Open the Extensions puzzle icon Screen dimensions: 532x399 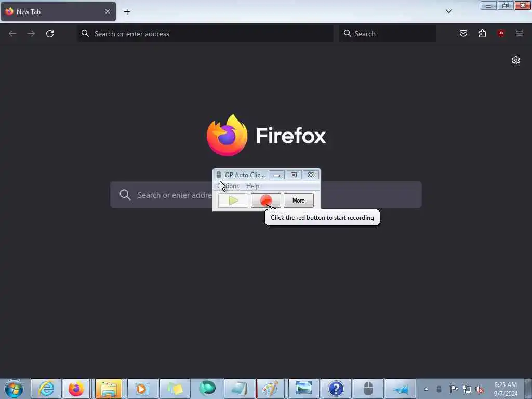click(x=482, y=33)
